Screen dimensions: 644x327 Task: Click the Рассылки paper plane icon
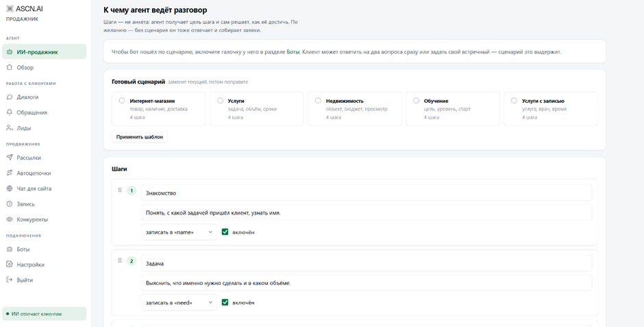coord(10,158)
